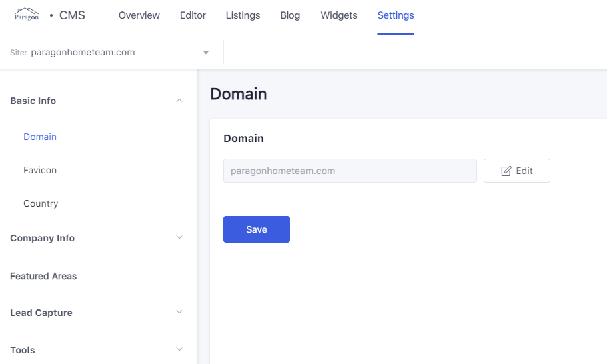The width and height of the screenshot is (607, 364).
Task: Open the Favicon settings
Action: (x=40, y=170)
